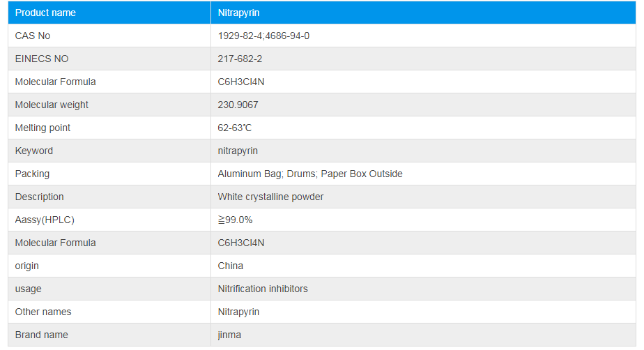Click the "Aassy(HPLC)" label cell

coord(45,220)
